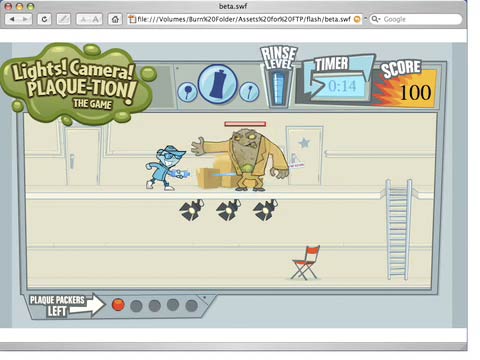Click the text size A A button
480x360 pixels.
pyautogui.click(x=89, y=19)
